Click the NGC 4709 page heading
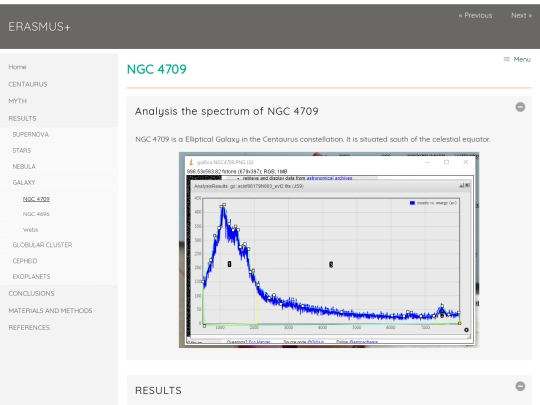The height and width of the screenshot is (405, 540). [x=157, y=69]
